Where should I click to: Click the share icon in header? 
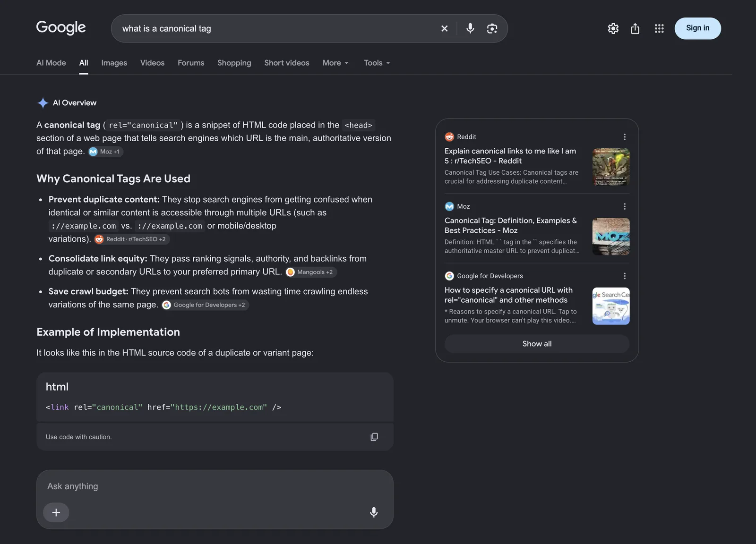pyautogui.click(x=635, y=29)
